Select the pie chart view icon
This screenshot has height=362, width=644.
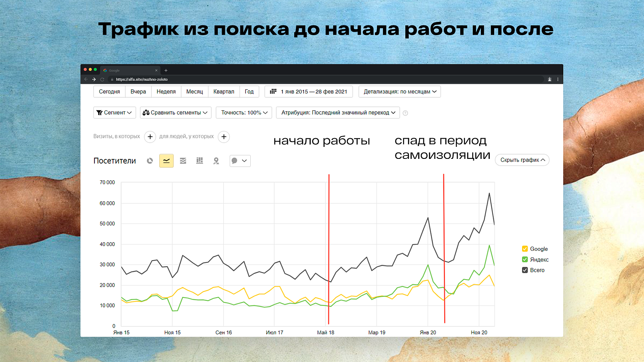click(x=149, y=161)
